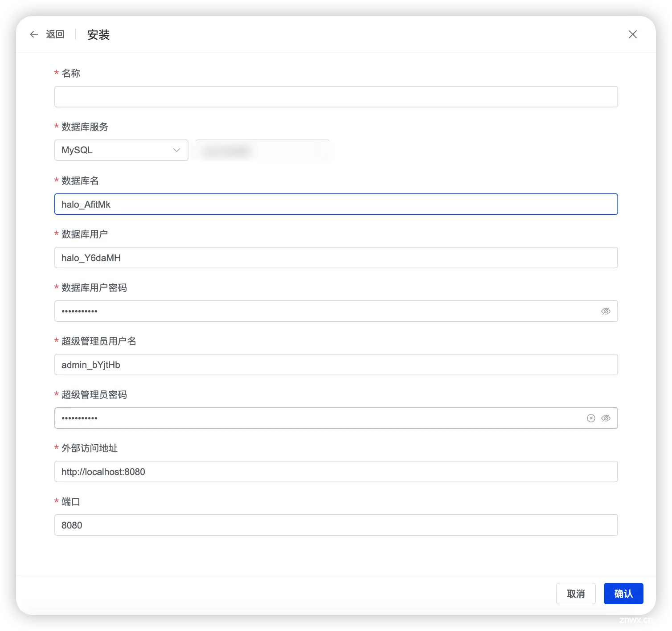Click the 数据库名 field with halo_AfitMk
This screenshot has height=631, width=672.
coord(336,204)
